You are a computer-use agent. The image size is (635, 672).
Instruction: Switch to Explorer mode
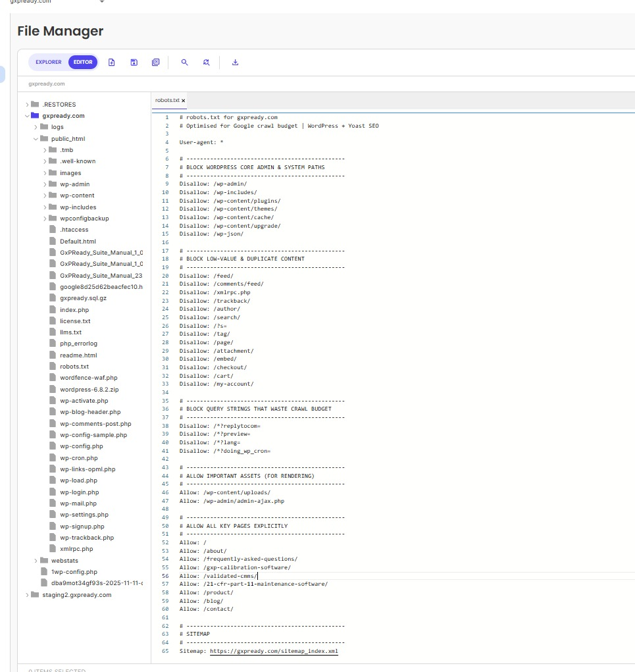point(49,63)
